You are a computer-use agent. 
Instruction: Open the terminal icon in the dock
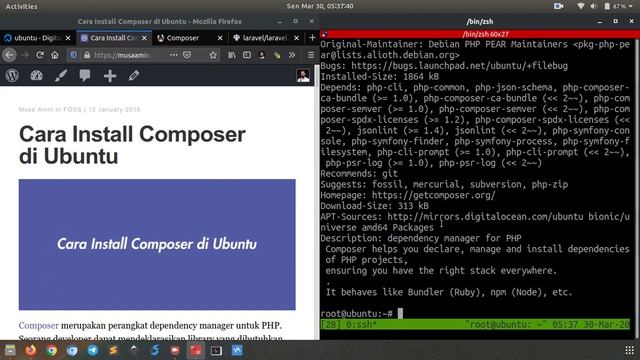[x=216, y=350]
